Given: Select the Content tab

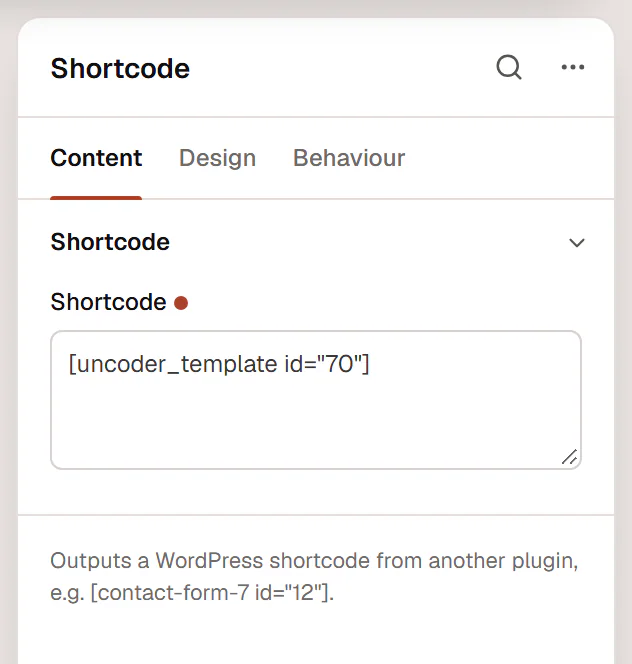Looking at the screenshot, I should 96,158.
